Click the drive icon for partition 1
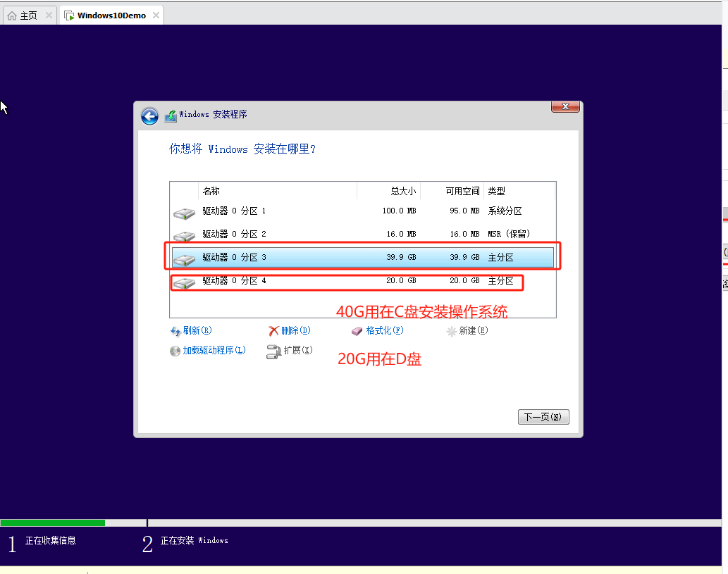Image resolution: width=728 pixels, height=574 pixels. (x=184, y=213)
